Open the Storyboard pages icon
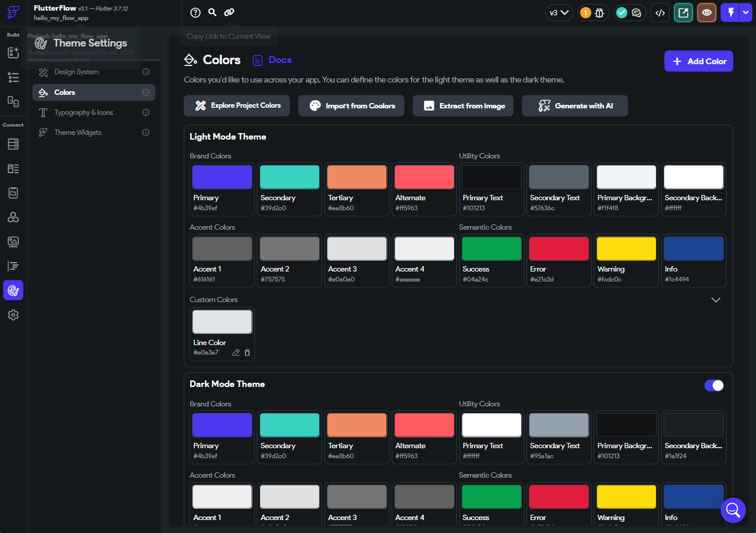 13,101
